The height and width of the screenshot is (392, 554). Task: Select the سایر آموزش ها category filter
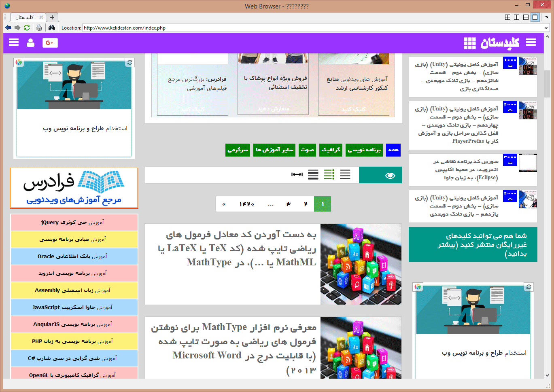point(274,150)
